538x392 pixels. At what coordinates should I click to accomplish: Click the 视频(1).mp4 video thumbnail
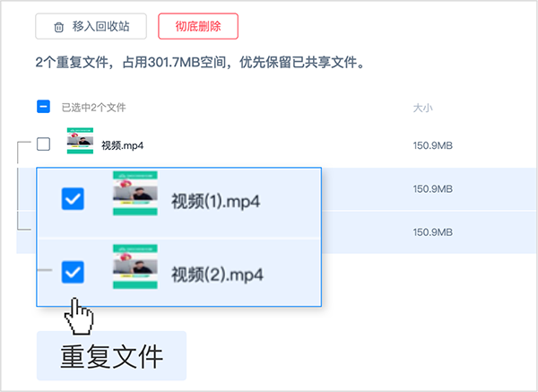pos(134,194)
